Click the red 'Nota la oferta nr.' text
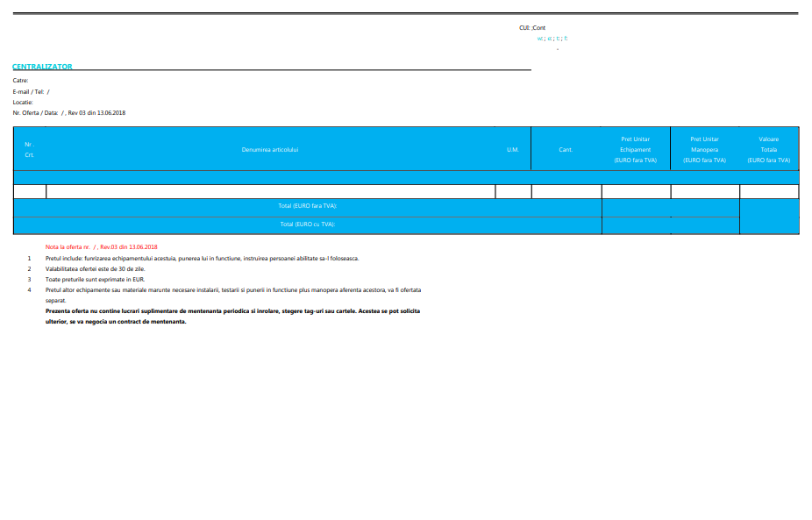Viewport: 812px width, 520px height. tap(102, 247)
